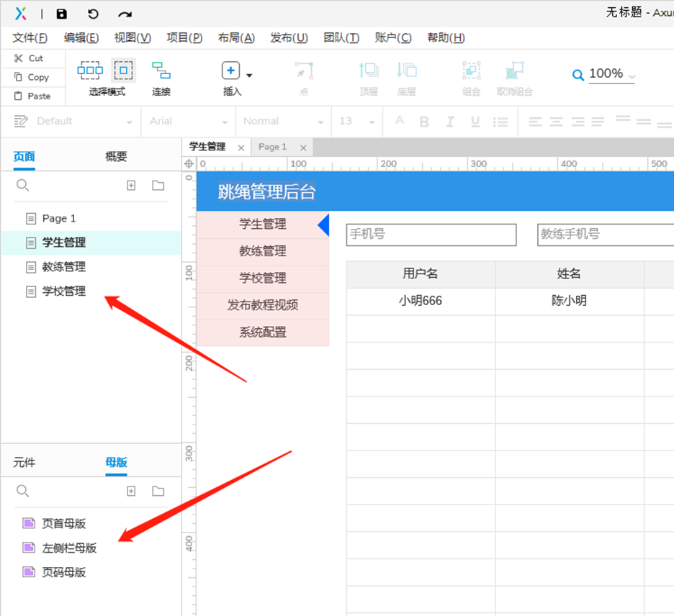
Task: Click the Paste button
Action: tap(32, 96)
